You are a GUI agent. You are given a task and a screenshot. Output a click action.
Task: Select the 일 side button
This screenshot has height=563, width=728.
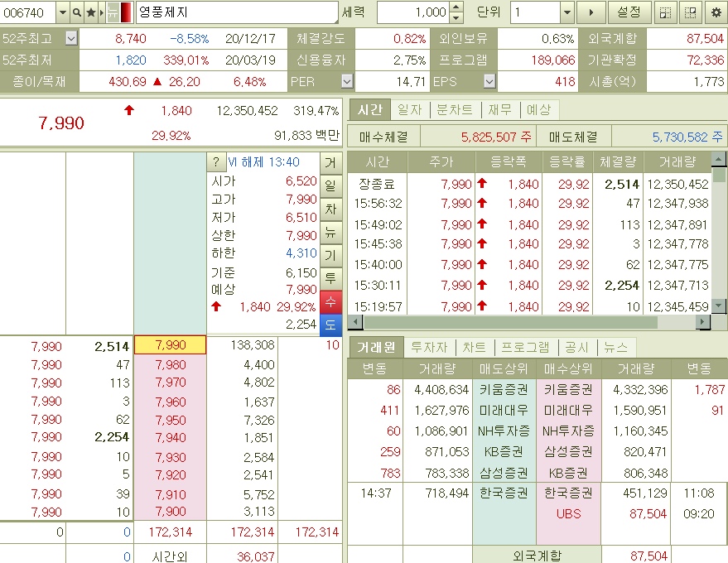coord(330,185)
